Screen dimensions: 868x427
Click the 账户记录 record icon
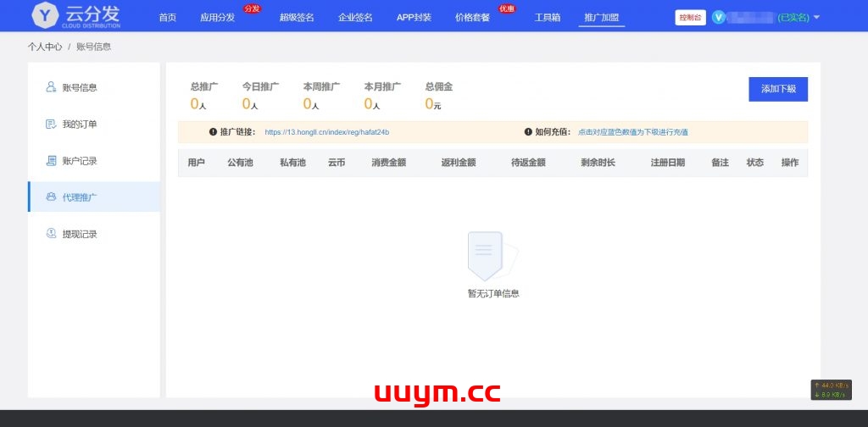point(51,161)
